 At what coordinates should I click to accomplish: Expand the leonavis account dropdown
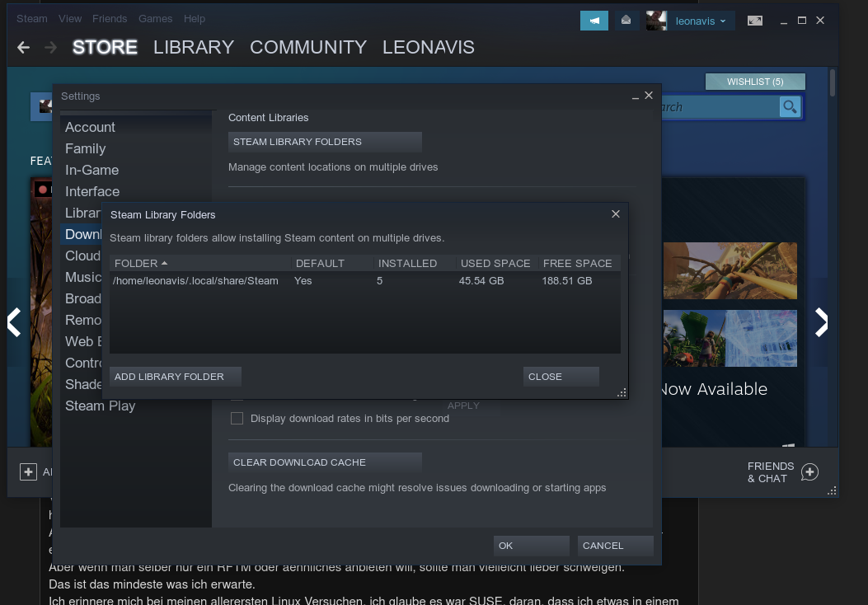coord(701,21)
